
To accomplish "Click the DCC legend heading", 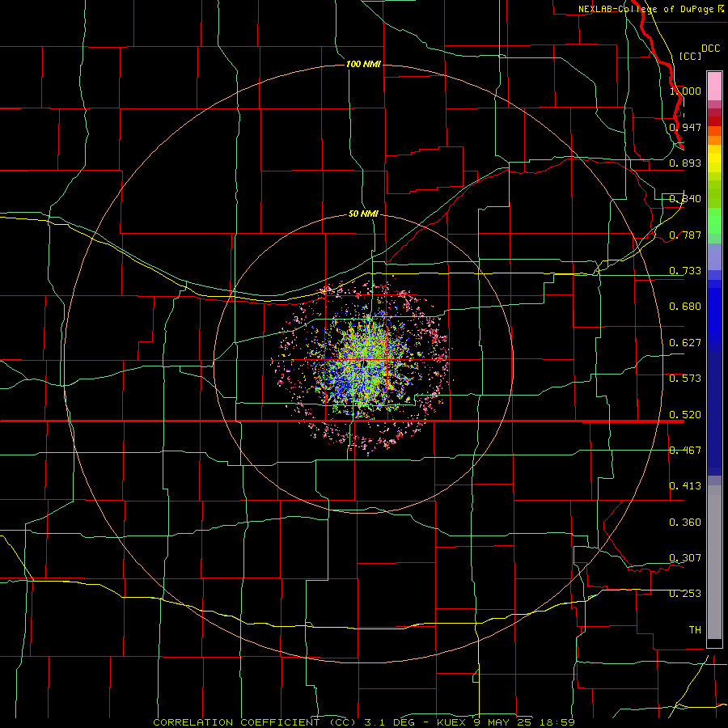I will [x=710, y=49].
